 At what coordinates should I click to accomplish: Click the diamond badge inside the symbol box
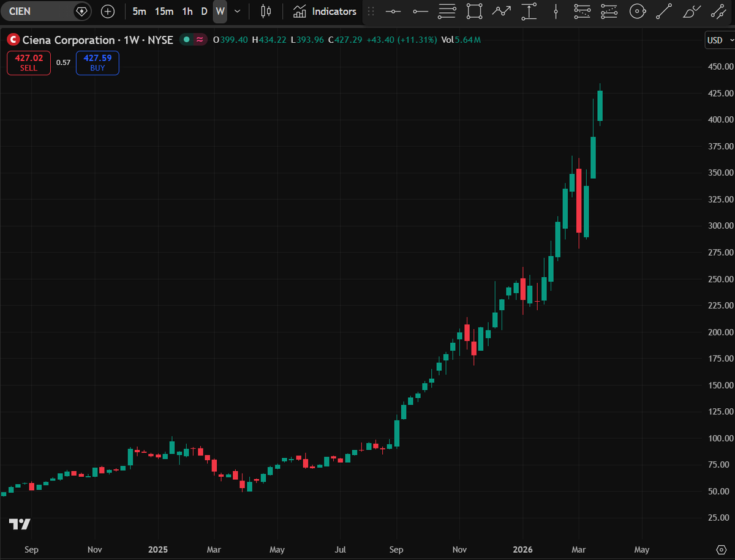pos(81,11)
